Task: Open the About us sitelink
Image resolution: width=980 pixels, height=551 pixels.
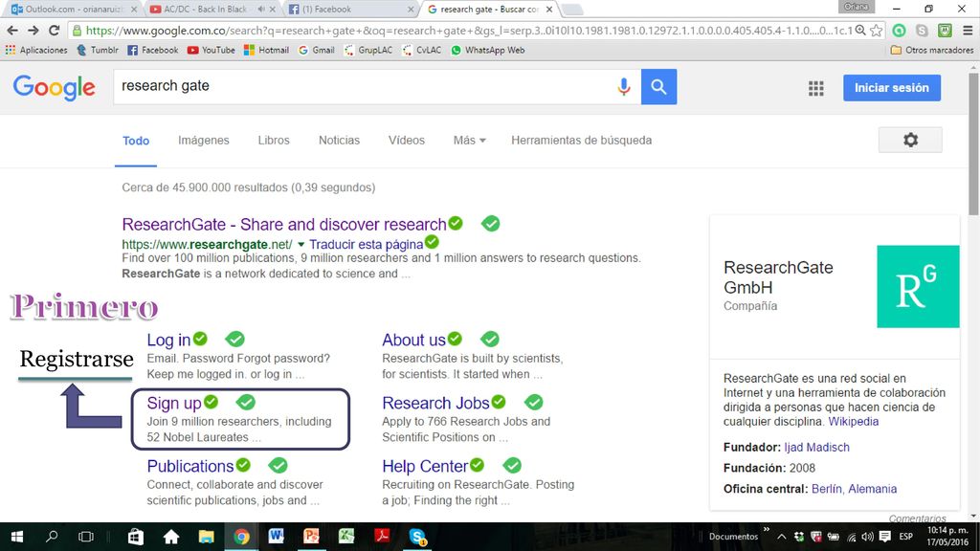Action: (x=413, y=340)
